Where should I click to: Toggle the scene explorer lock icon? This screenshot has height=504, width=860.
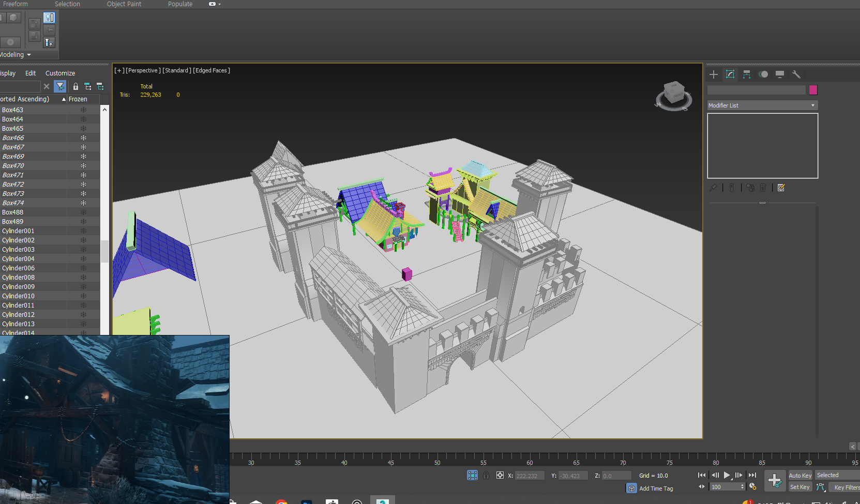point(76,86)
